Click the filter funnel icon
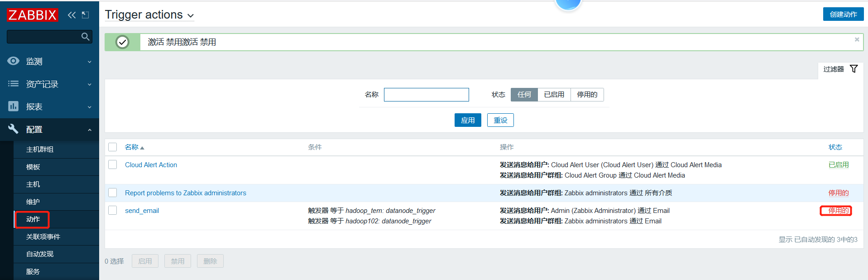 pyautogui.click(x=854, y=69)
